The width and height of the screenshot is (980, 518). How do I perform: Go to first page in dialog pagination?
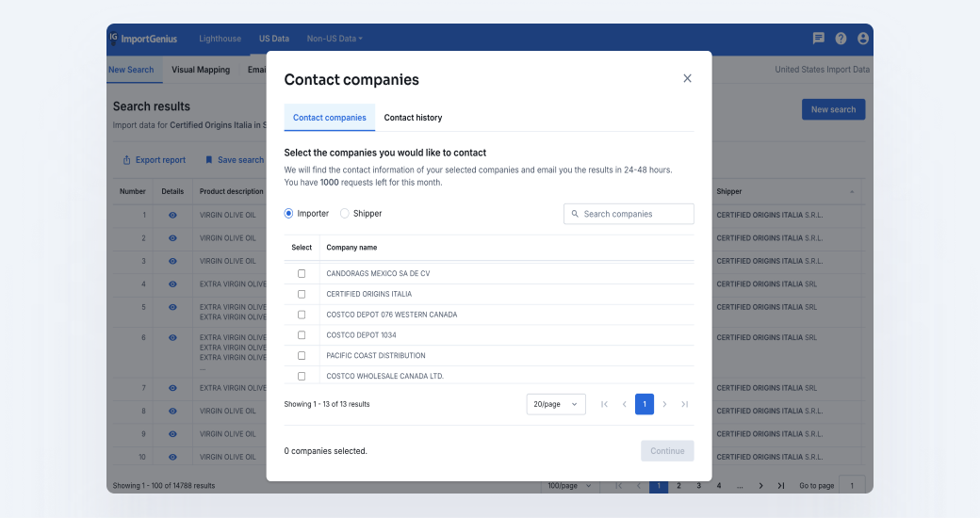pyautogui.click(x=604, y=404)
